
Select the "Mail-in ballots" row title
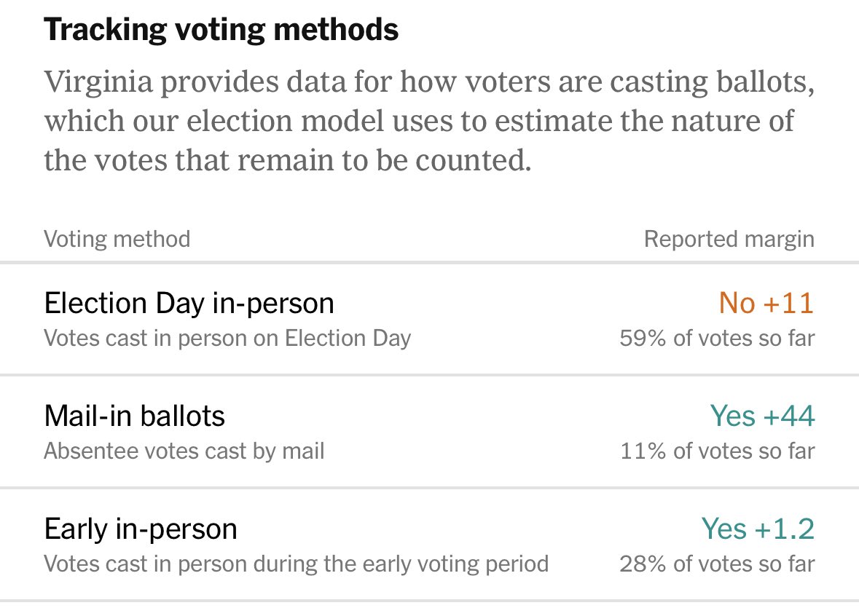[135, 416]
